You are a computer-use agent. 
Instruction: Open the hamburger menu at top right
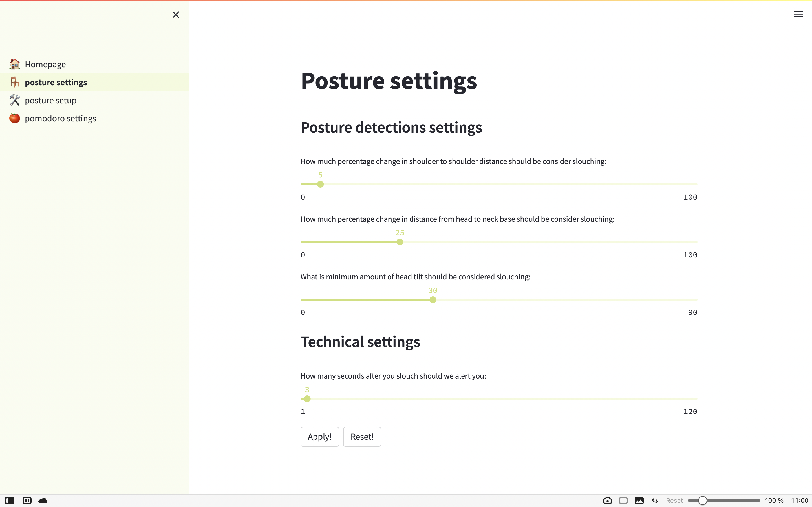click(x=798, y=14)
